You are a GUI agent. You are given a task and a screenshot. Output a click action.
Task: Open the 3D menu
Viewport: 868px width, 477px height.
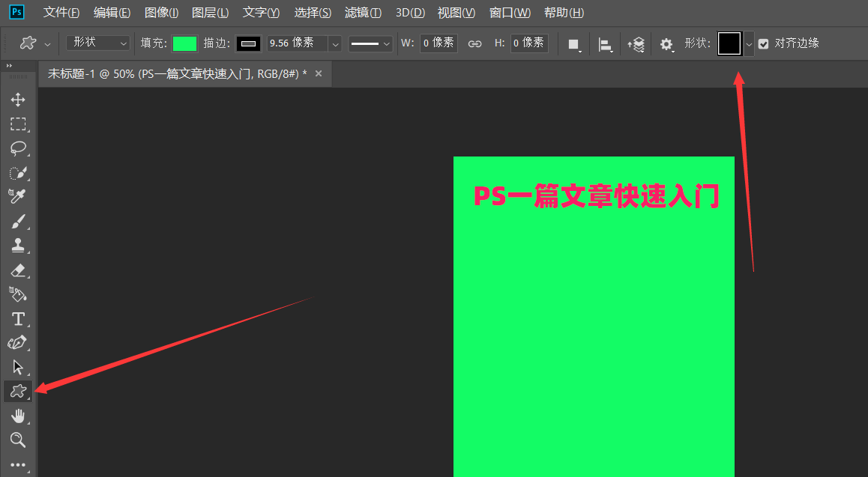point(410,12)
